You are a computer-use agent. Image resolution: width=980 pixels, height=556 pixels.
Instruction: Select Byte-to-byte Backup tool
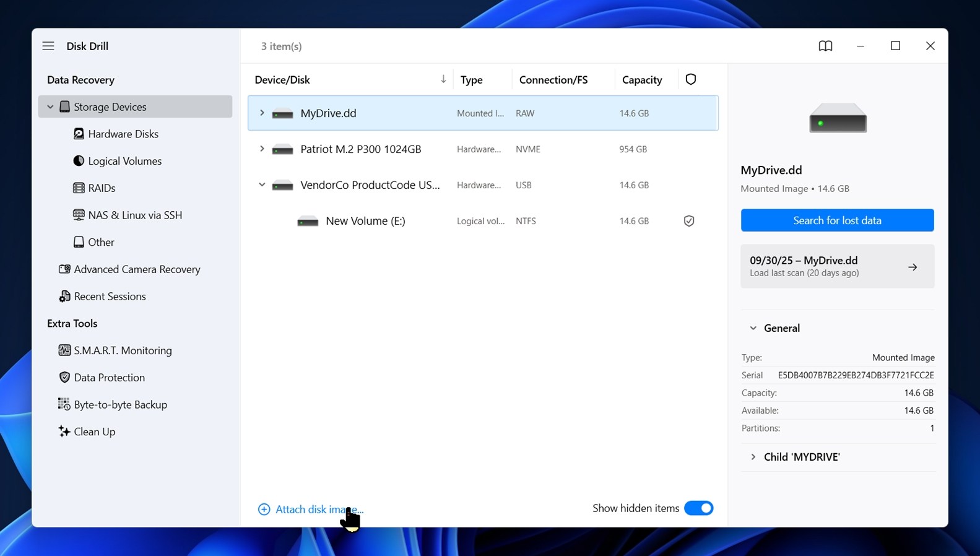[x=120, y=404]
